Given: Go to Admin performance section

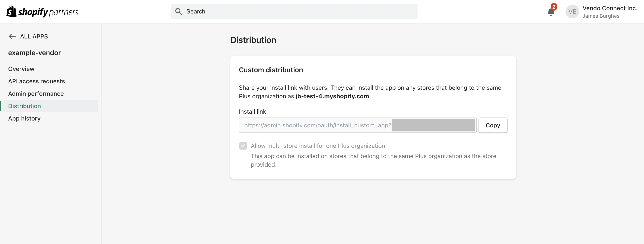Looking at the screenshot, I should coord(36,93).
